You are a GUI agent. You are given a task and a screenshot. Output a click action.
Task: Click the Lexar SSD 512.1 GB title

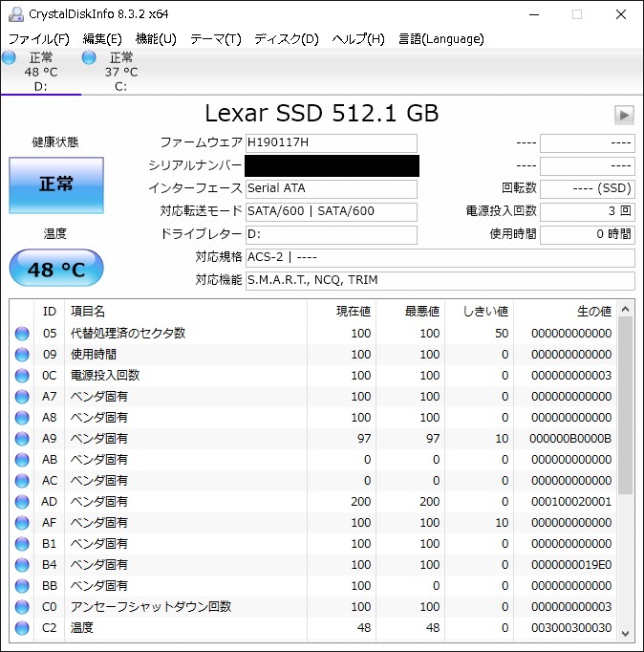(322, 113)
